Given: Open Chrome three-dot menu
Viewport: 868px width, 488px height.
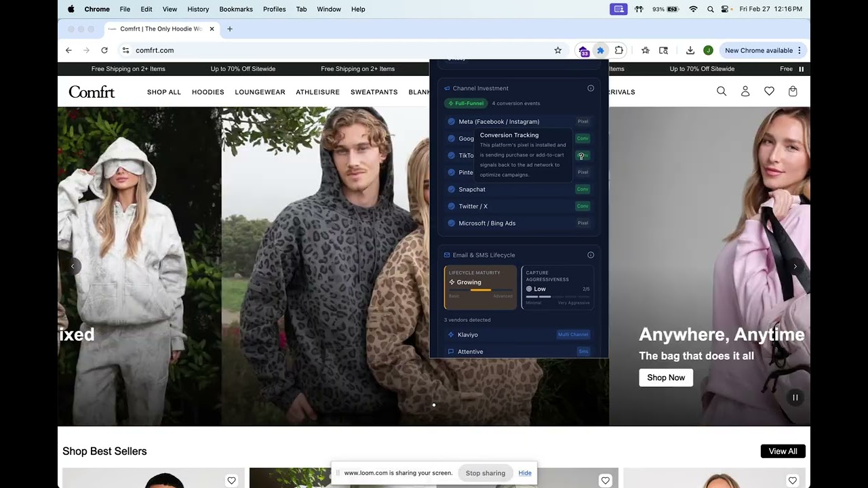Looking at the screenshot, I should coord(800,50).
